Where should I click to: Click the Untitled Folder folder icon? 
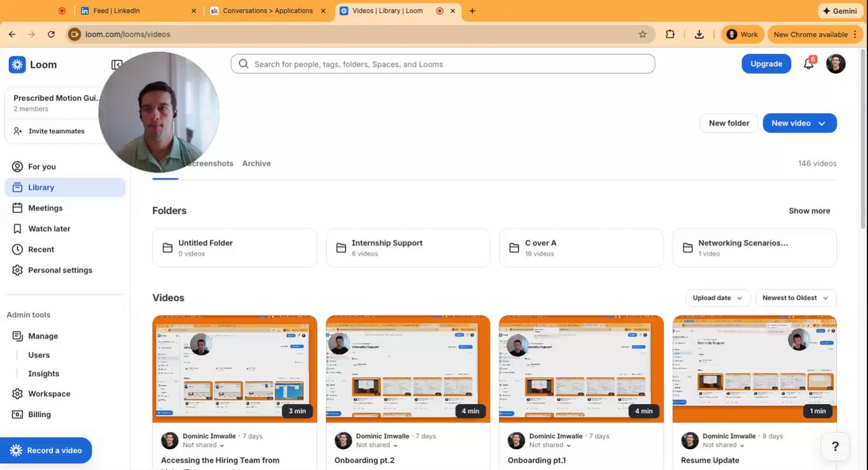coord(167,248)
